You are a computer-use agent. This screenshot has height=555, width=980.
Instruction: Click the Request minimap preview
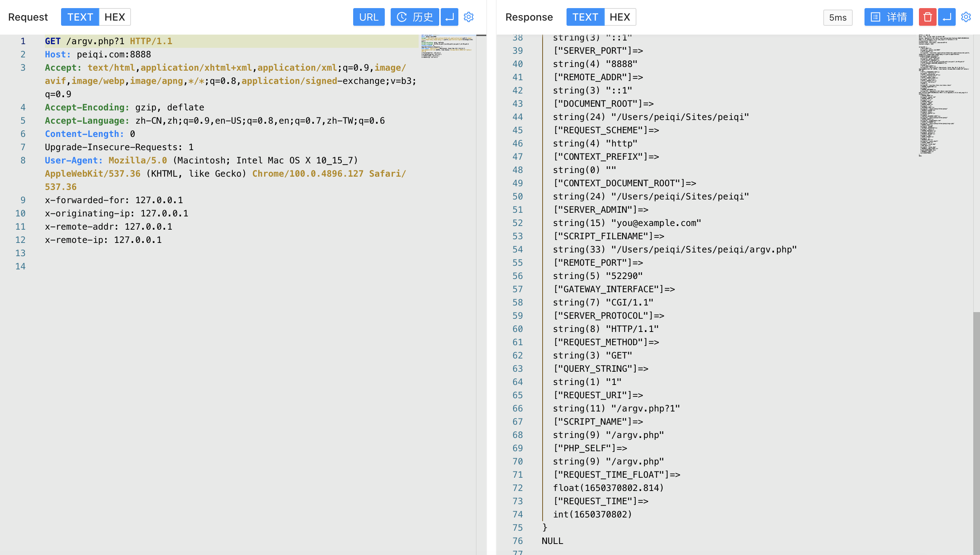point(447,46)
